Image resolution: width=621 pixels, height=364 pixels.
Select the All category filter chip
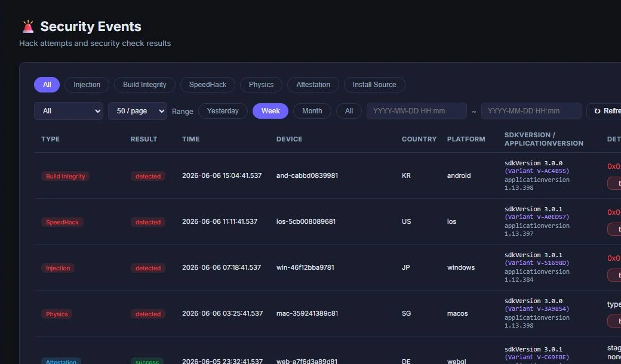47,85
